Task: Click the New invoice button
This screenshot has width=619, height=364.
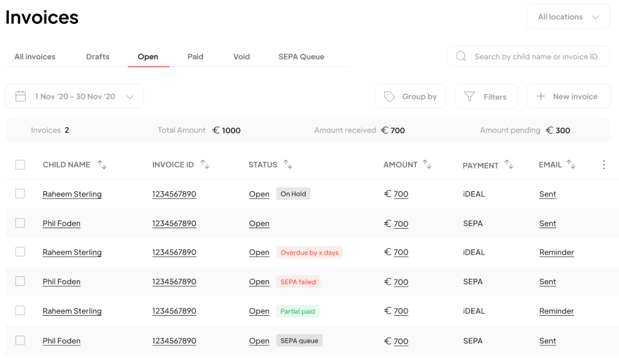Action: (568, 96)
